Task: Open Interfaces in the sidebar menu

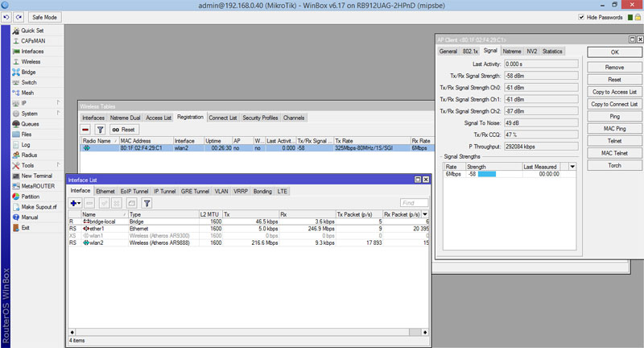Action: [x=32, y=52]
